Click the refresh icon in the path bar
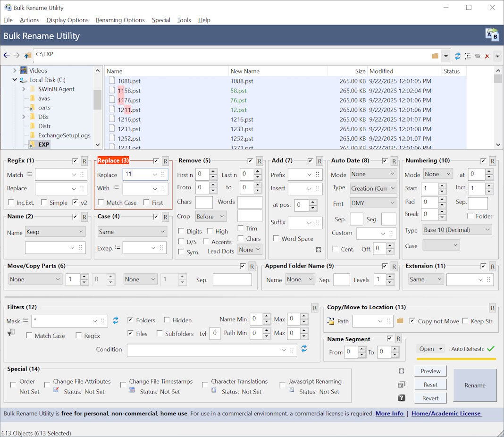Viewport: 504px width, 437px height. pos(457,56)
